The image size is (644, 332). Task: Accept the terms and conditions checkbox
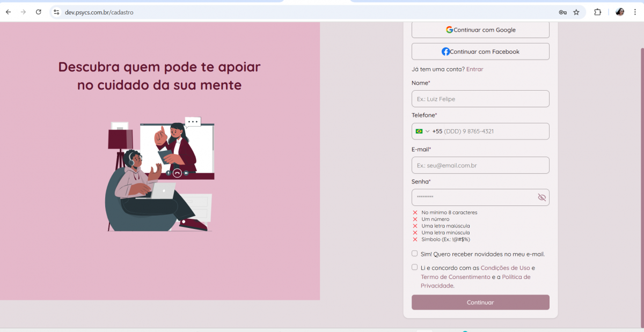[415, 267]
